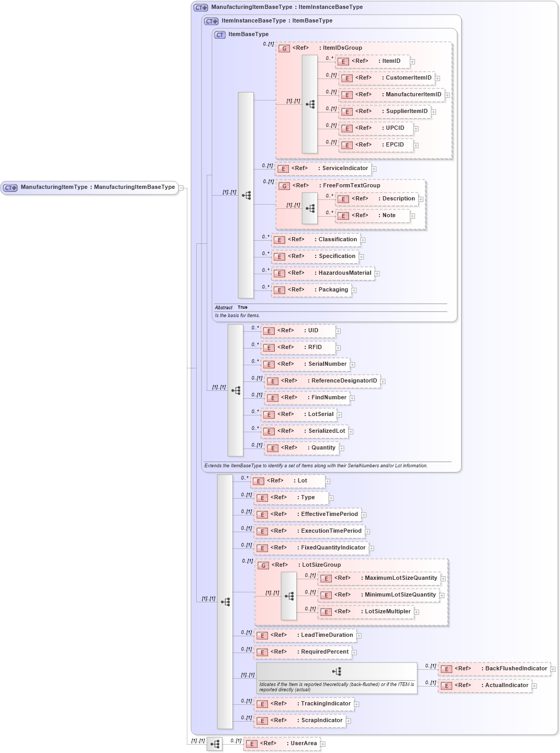Expand the BackFlushedIndicator element

554,669
